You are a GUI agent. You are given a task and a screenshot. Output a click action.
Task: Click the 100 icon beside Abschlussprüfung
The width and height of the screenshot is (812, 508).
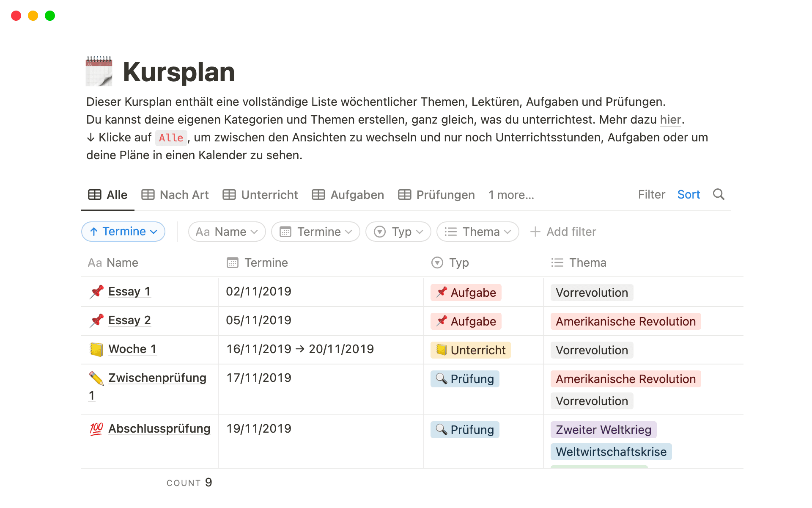coord(96,429)
